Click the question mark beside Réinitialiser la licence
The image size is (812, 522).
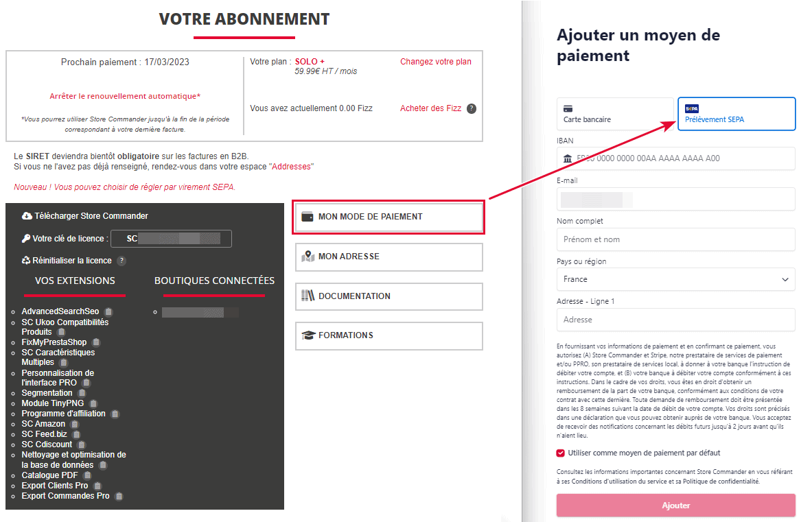click(121, 261)
